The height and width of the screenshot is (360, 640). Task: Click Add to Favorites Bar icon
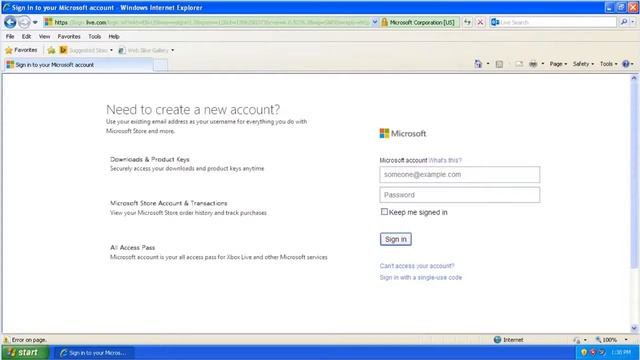51,50
